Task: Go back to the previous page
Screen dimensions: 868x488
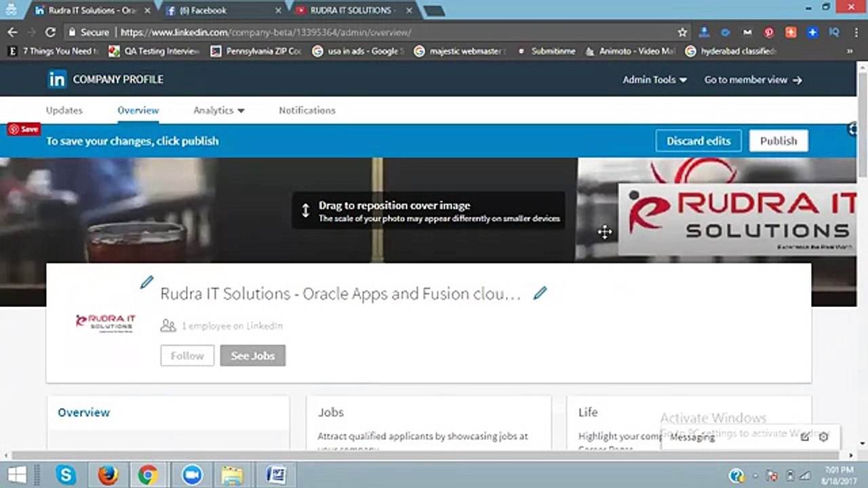Action: pyautogui.click(x=12, y=32)
